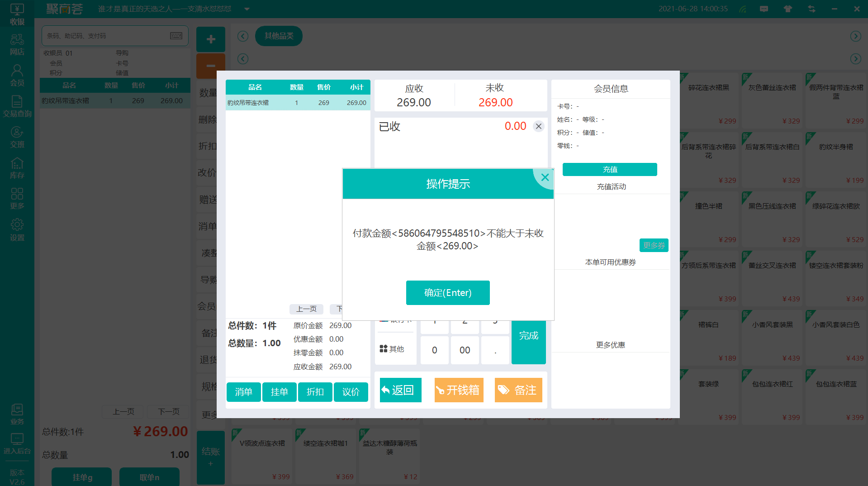
Task: Click the orange minus quantity button
Action: pyautogui.click(x=211, y=66)
